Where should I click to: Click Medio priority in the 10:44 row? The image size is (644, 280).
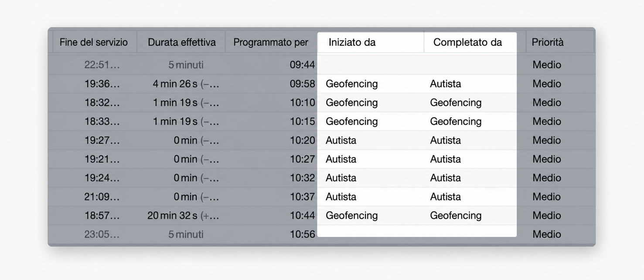point(547,215)
